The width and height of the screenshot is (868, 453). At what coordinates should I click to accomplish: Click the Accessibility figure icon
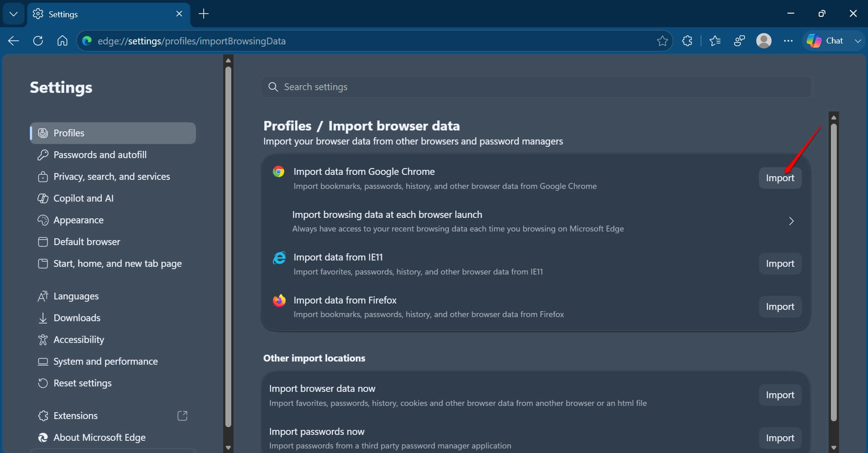coord(43,340)
